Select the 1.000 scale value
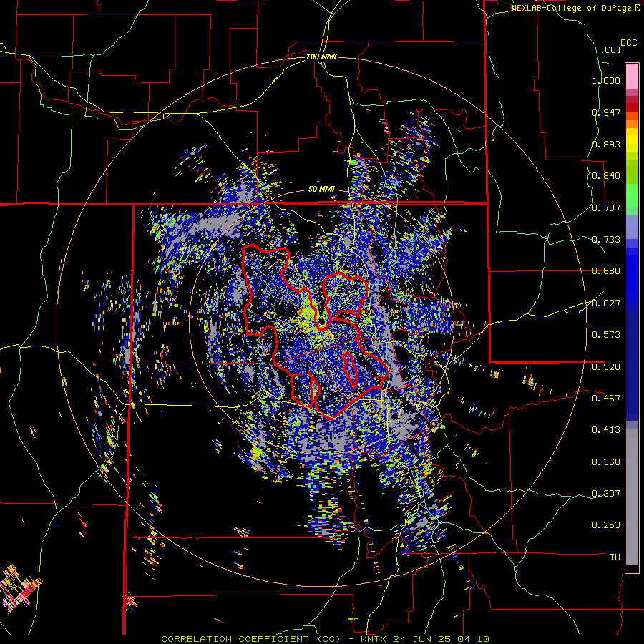The width and height of the screenshot is (644, 644). coord(606,80)
